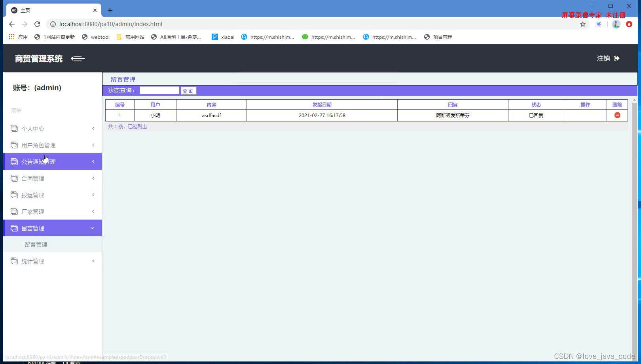Image resolution: width=641 pixels, height=364 pixels.
Task: Click the 留言管理 menu icon
Action: click(x=14, y=228)
